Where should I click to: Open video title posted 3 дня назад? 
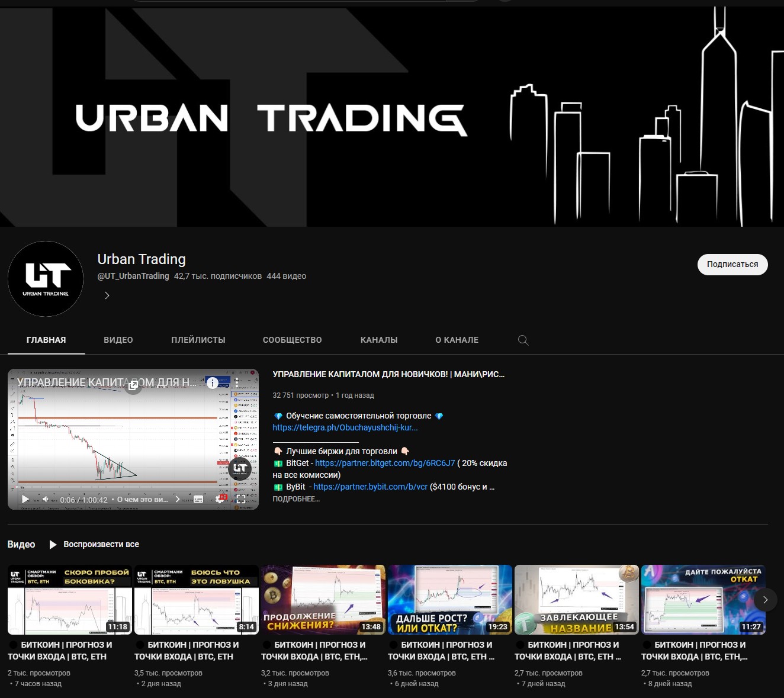pyautogui.click(x=314, y=651)
